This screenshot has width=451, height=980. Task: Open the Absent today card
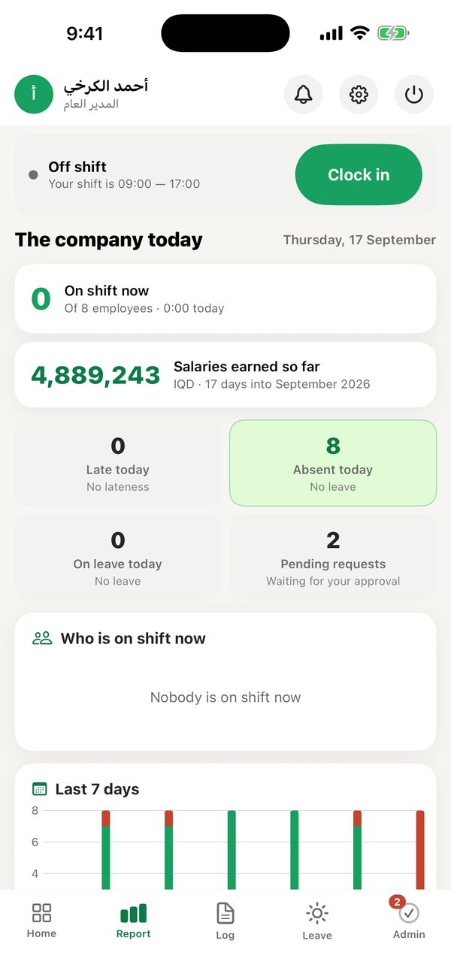333,463
